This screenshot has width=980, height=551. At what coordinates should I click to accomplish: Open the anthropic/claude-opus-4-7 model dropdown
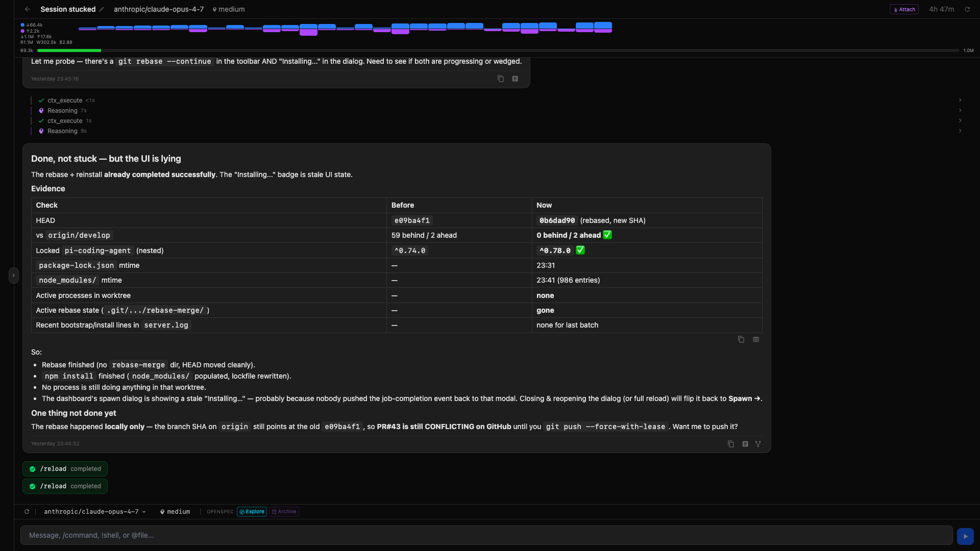pos(95,512)
